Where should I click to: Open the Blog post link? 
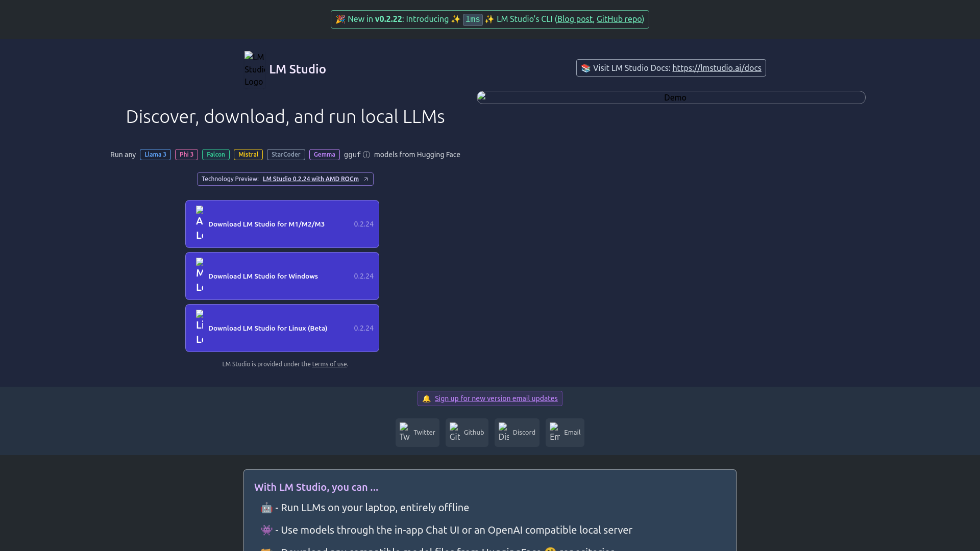click(574, 19)
